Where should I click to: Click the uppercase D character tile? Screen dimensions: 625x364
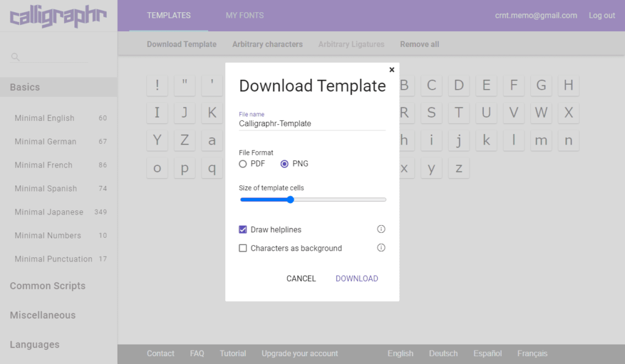459,85
